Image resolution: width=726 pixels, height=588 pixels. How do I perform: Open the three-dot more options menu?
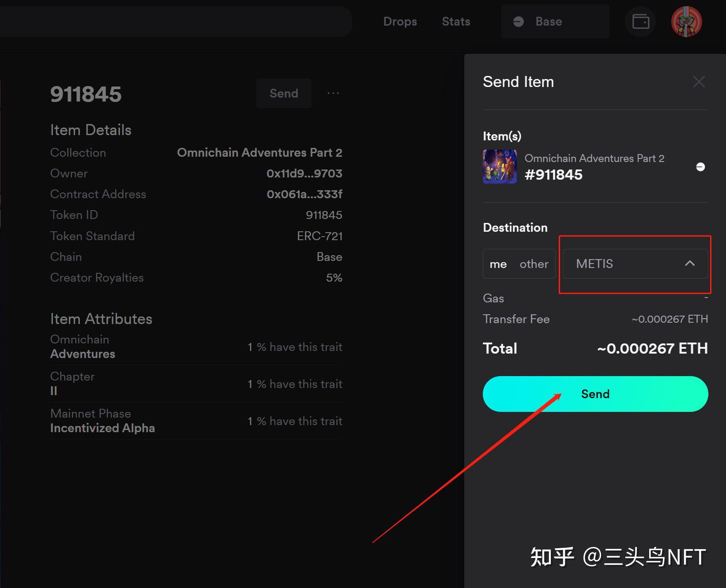pos(333,93)
